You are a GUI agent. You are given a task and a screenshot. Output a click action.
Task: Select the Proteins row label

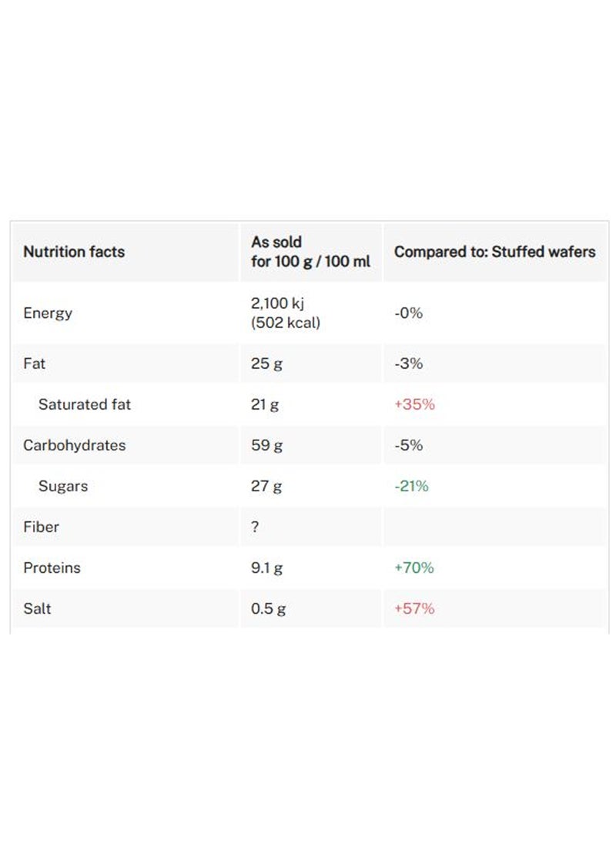52,567
